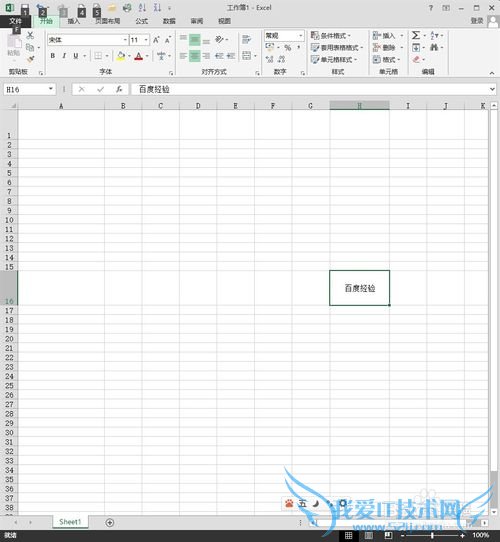Click Save icon in quick access toolbar
Viewport: 500px width, 542px height.
[x=25, y=7]
